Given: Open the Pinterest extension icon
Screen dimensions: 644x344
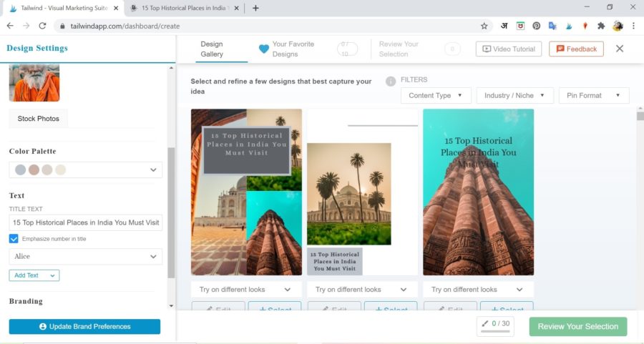Looking at the screenshot, I should click(x=537, y=26).
